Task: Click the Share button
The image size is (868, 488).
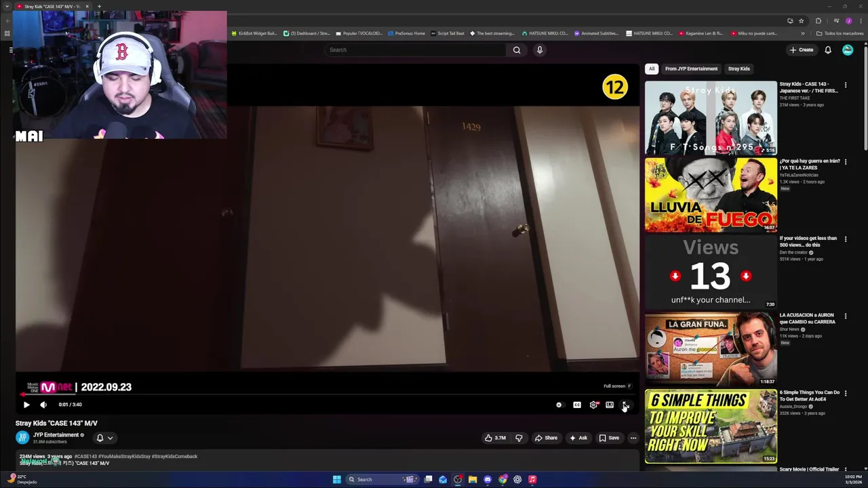Action: coord(546,438)
